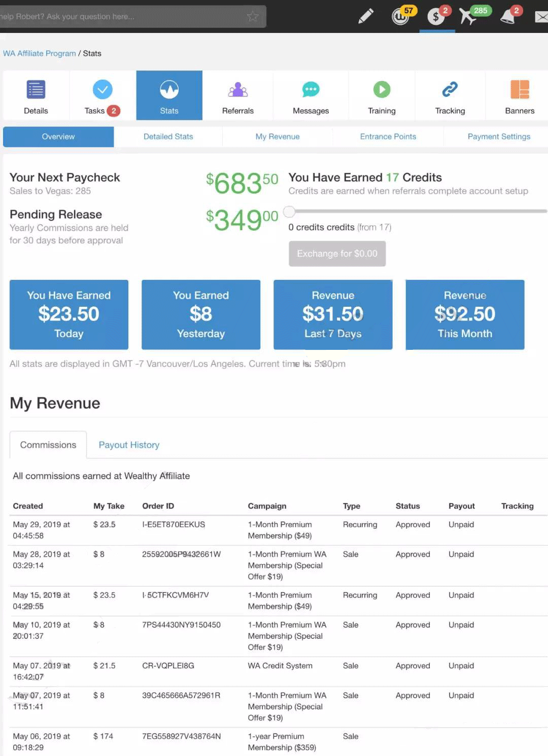
Task: Select the Commissions tab
Action: [x=48, y=445]
